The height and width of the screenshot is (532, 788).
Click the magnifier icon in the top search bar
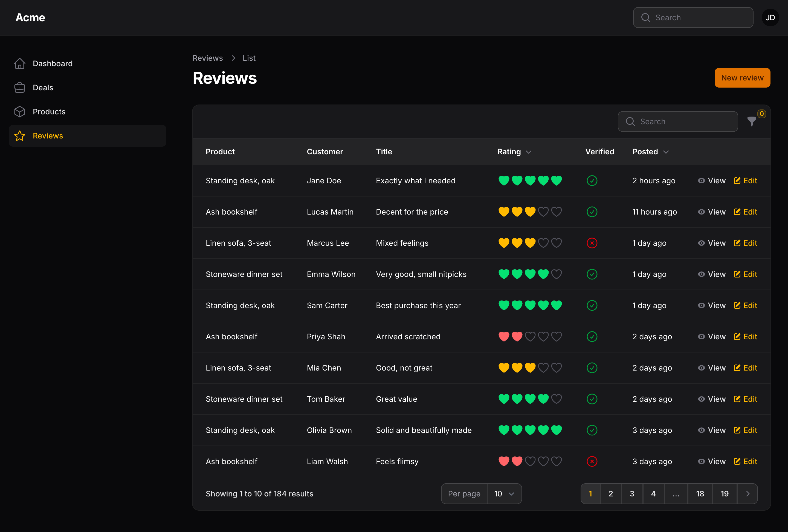pyautogui.click(x=646, y=18)
